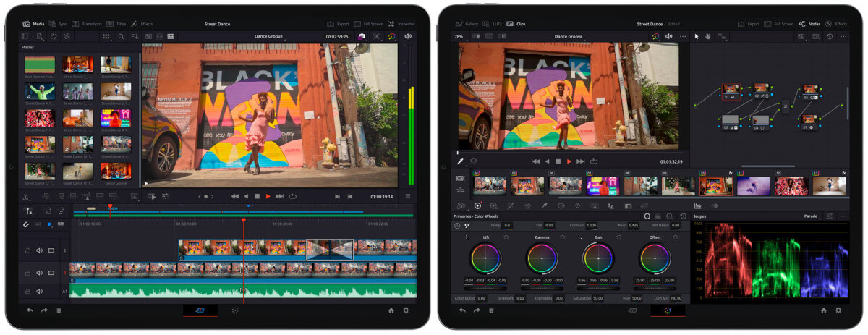
Task: Go to home in the left iPad
Action: point(391,310)
